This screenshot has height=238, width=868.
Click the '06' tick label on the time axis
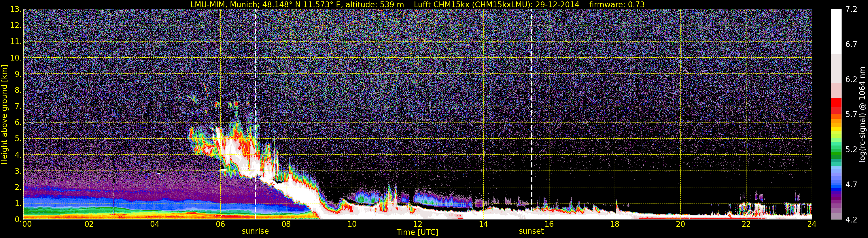220,224
